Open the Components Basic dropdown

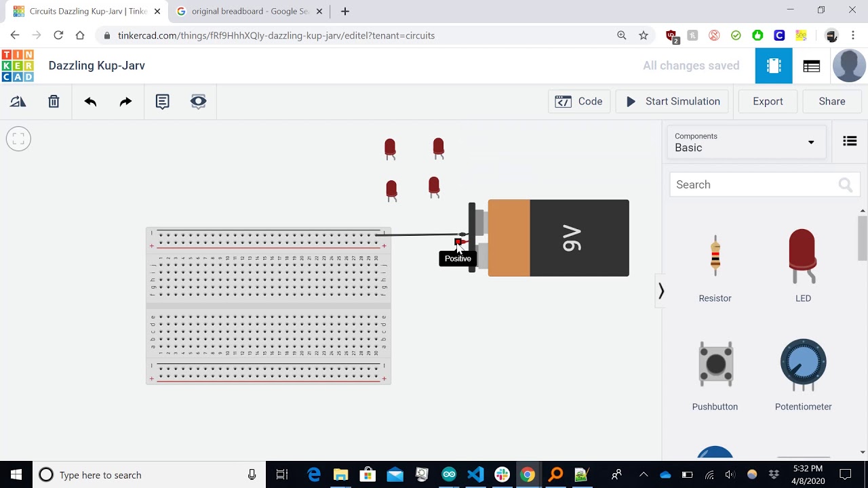point(746,142)
